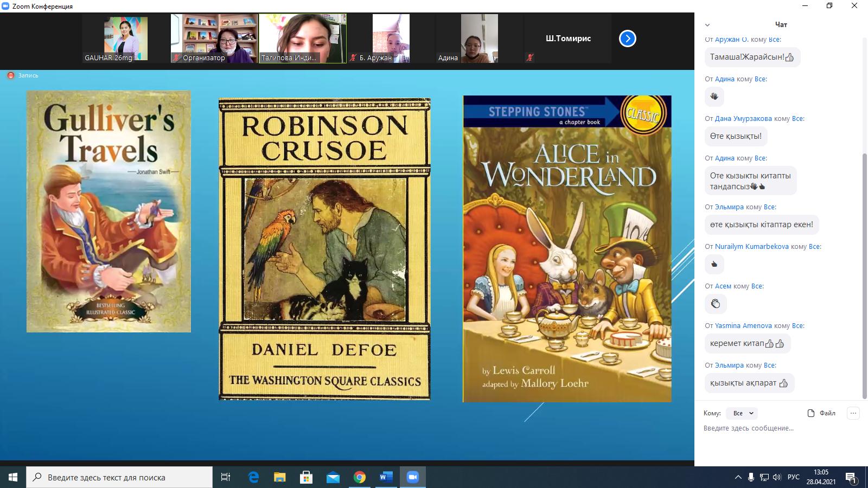The height and width of the screenshot is (488, 868).
Task: Click Robinson Crusoe book cover
Action: click(324, 249)
